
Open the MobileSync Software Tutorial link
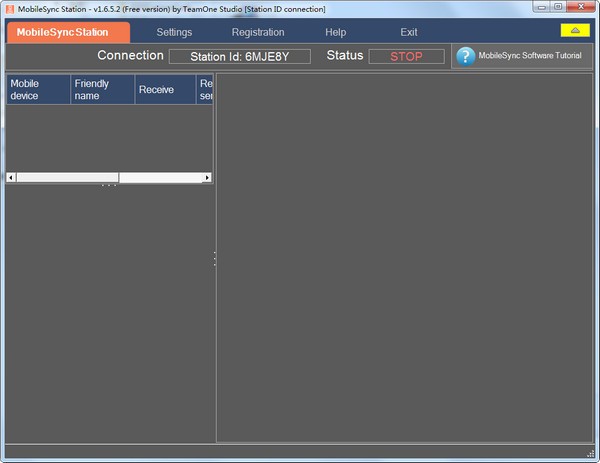point(529,56)
